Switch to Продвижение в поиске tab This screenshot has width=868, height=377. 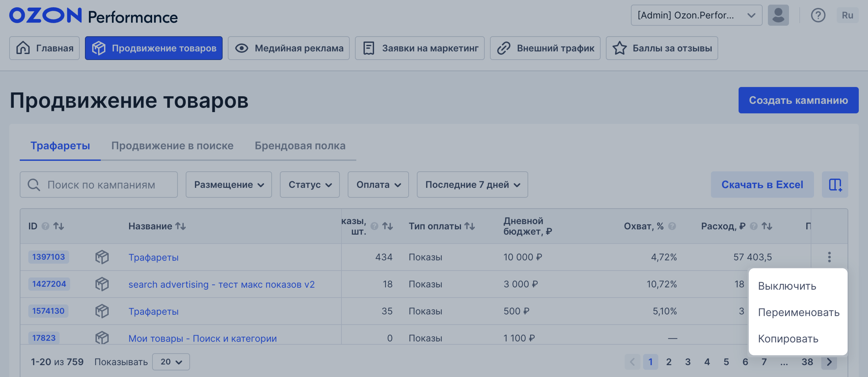(x=172, y=146)
